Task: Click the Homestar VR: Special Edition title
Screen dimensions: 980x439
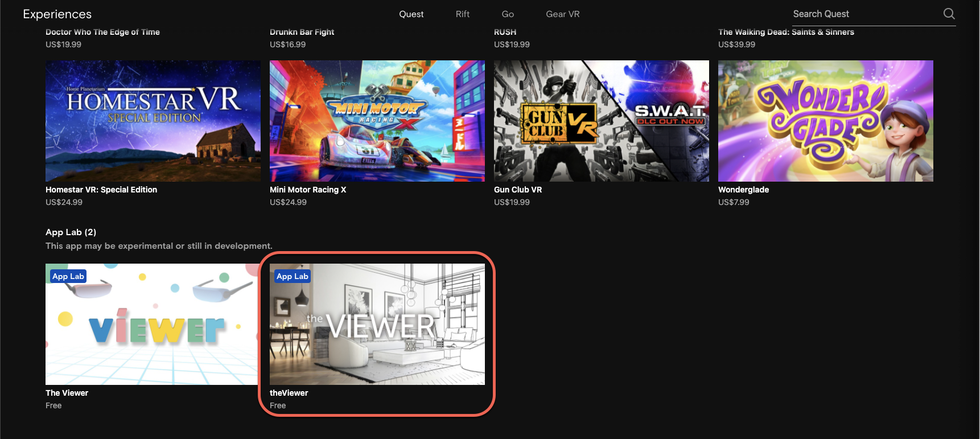Action: (x=101, y=190)
